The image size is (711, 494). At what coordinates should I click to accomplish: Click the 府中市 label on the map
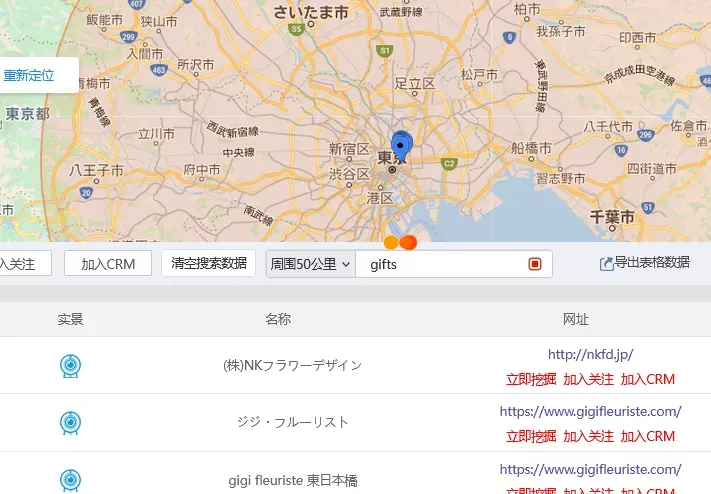point(202,170)
